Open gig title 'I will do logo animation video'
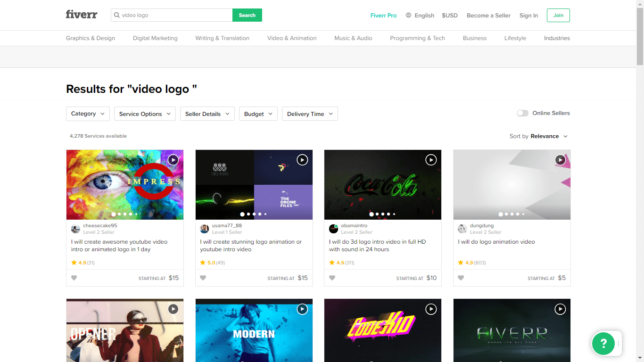Image resolution: width=644 pixels, height=362 pixels. click(496, 242)
